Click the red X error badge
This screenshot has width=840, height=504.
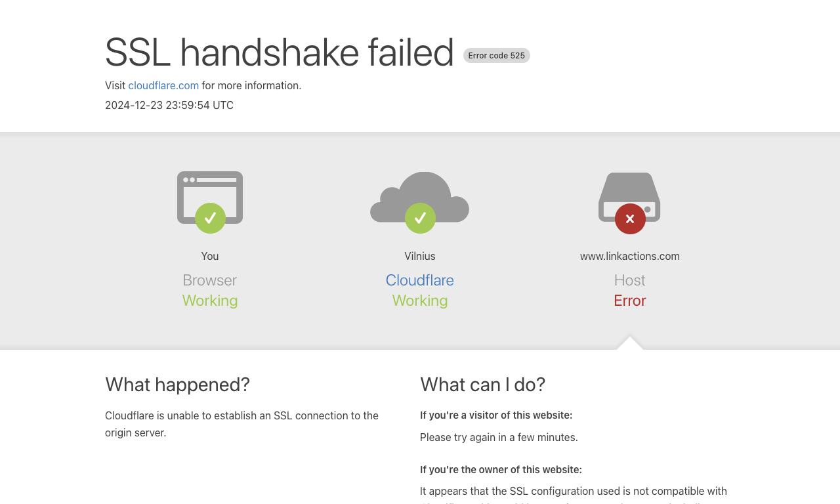pyautogui.click(x=630, y=219)
